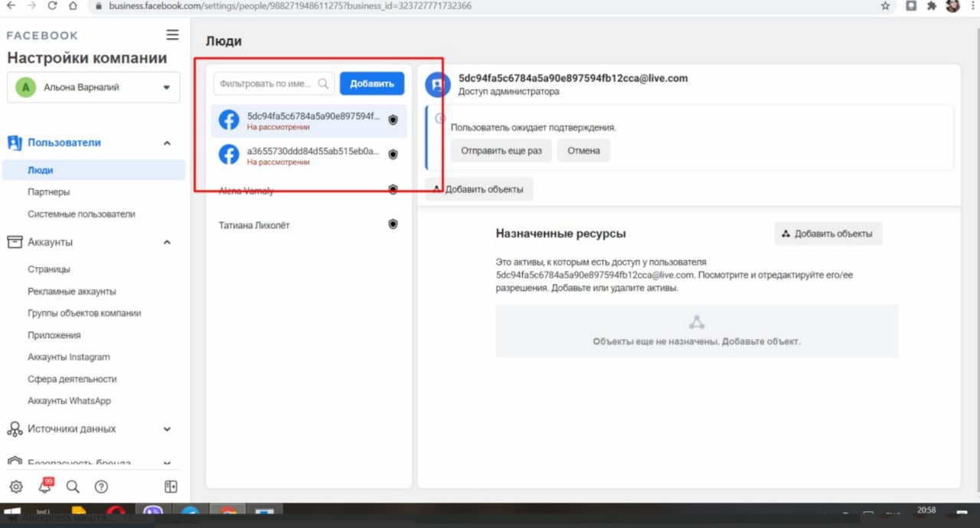Viewport: 980px width, 528px height.
Task: Click the Аккаунты section label
Action: [x=51, y=243]
